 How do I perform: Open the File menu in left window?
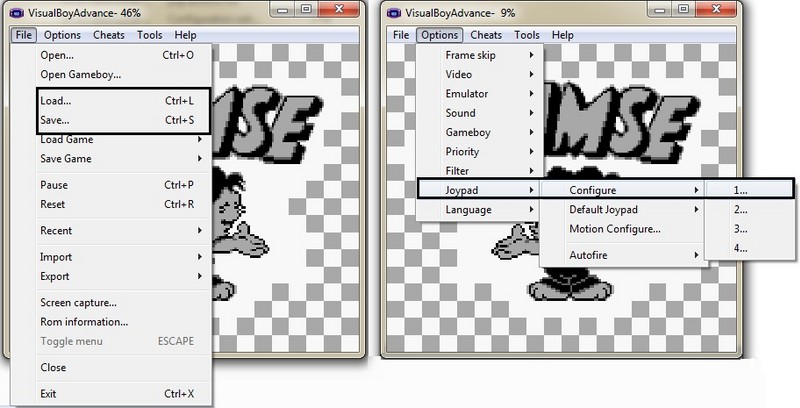tap(23, 35)
